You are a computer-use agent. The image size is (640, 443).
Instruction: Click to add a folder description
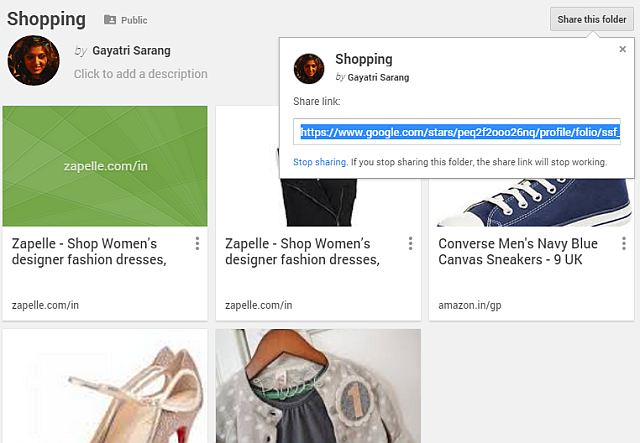(141, 74)
